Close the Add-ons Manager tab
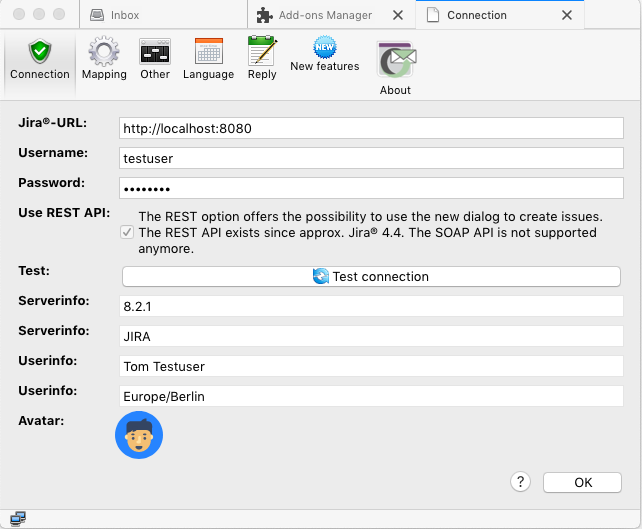This screenshot has width=642, height=529. coord(398,15)
